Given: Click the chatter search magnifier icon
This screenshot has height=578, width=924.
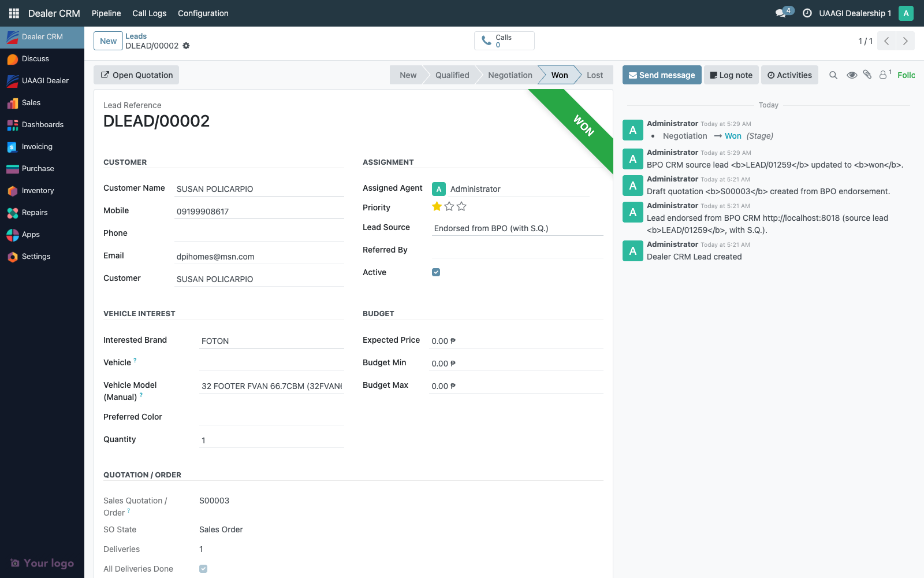Looking at the screenshot, I should click(x=833, y=75).
